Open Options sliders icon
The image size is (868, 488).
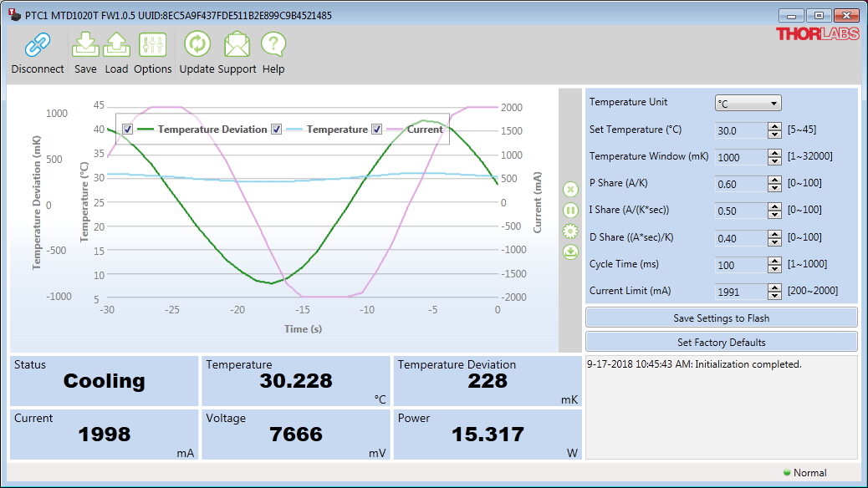tap(152, 45)
